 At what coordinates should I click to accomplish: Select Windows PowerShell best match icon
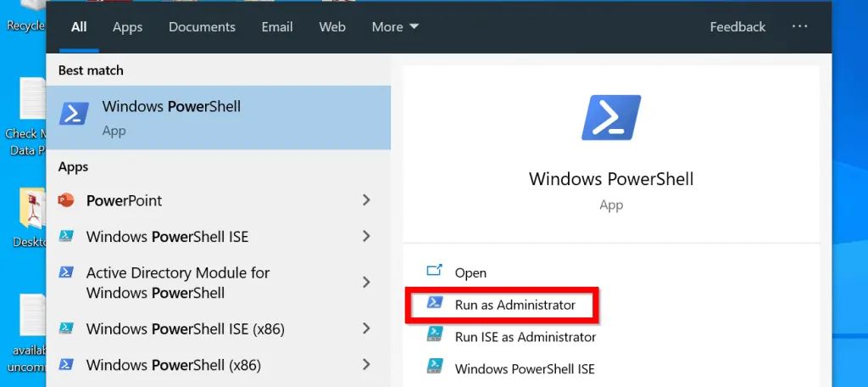pos(74,115)
